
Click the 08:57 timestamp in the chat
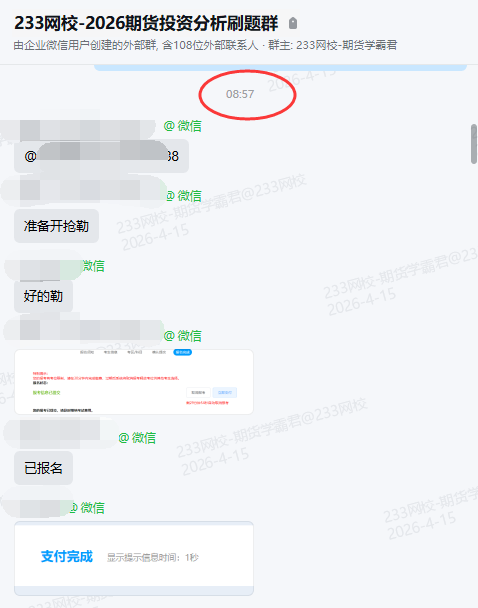(x=240, y=94)
